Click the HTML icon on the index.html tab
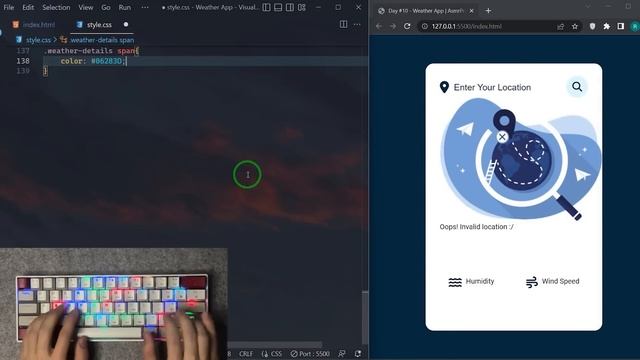This screenshot has height=360, width=640. pyautogui.click(x=16, y=24)
